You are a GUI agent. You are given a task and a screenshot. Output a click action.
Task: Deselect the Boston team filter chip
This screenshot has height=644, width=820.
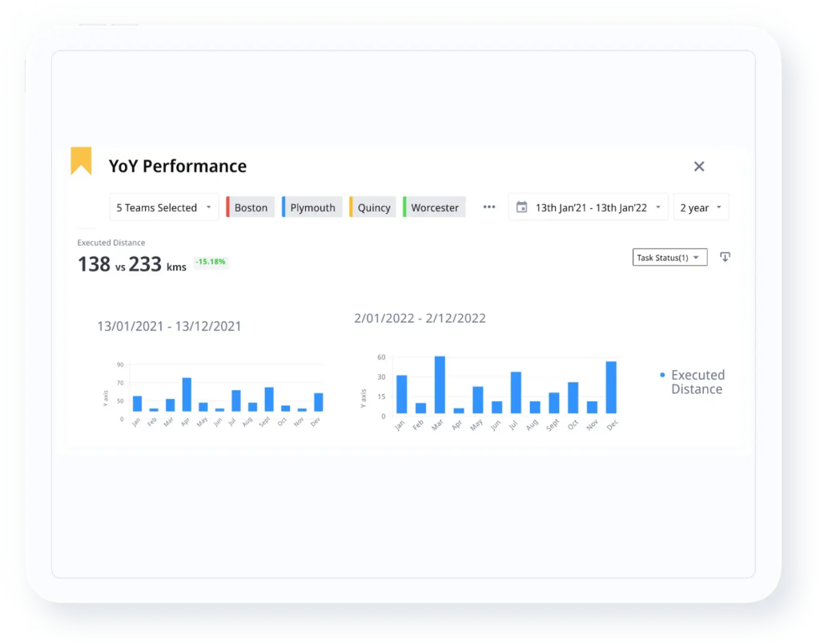pyautogui.click(x=250, y=207)
